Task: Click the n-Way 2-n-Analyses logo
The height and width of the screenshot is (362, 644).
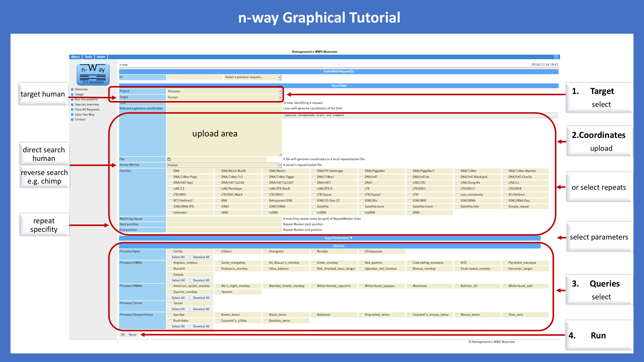Action: coord(93,74)
